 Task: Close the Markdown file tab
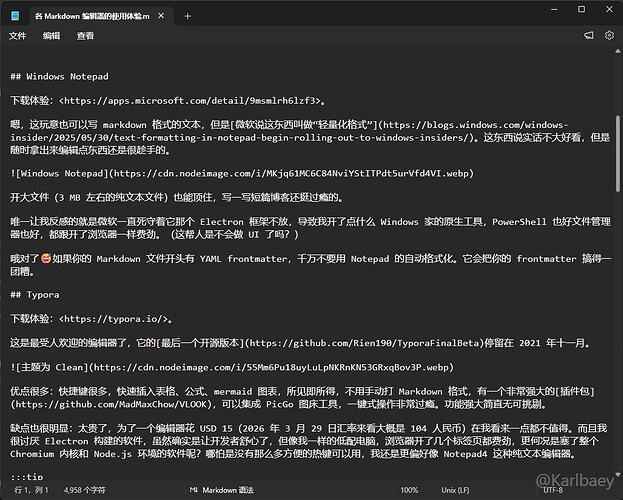pyautogui.click(x=161, y=16)
